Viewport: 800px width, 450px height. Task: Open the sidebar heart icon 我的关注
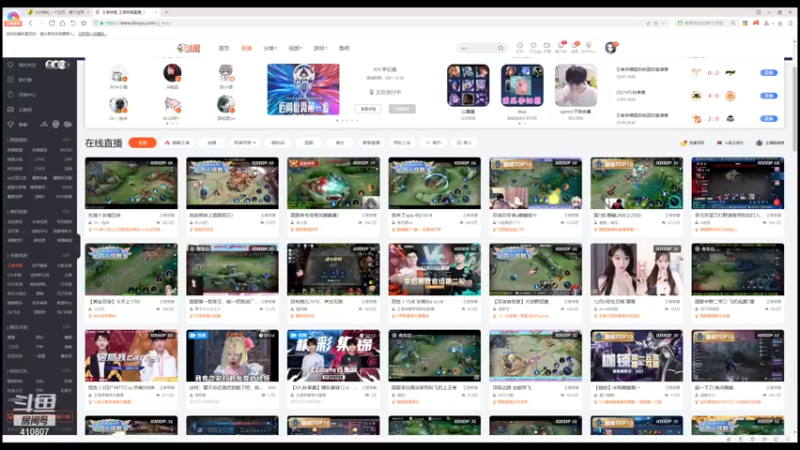pyautogui.click(x=11, y=65)
